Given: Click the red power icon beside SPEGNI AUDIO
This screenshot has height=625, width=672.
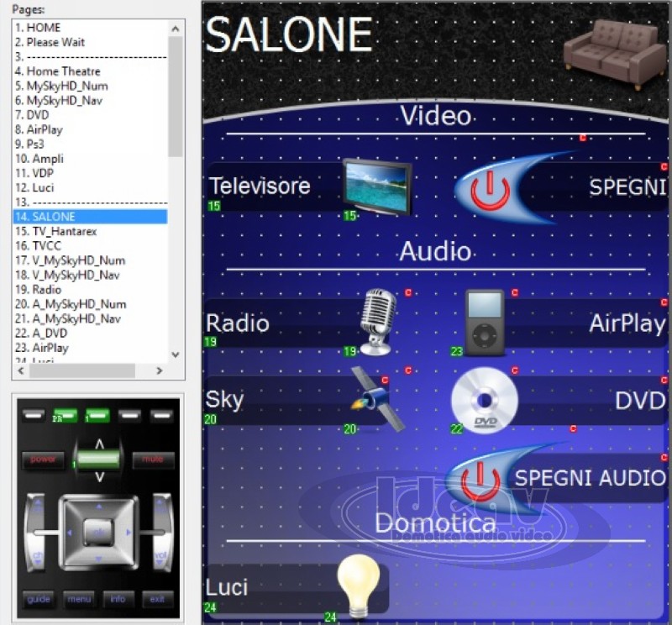Looking at the screenshot, I should pos(480,481).
